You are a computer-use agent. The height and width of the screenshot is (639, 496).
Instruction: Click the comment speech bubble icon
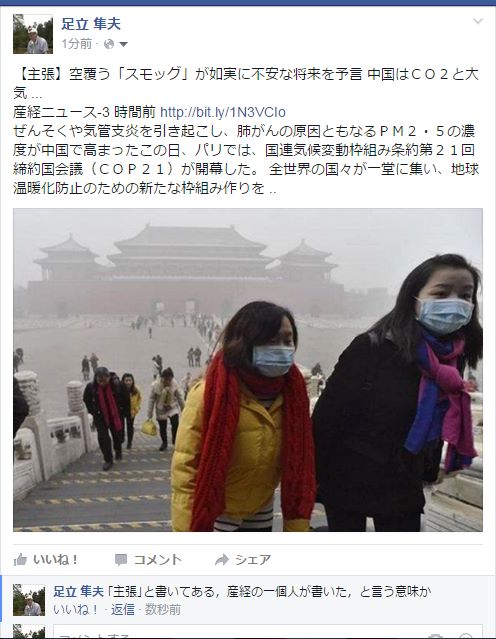click(x=121, y=560)
